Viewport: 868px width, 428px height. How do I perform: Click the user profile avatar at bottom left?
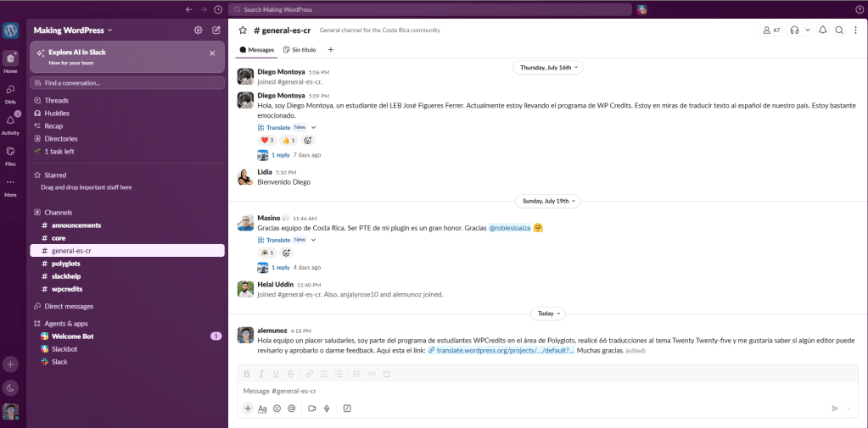pos(10,411)
